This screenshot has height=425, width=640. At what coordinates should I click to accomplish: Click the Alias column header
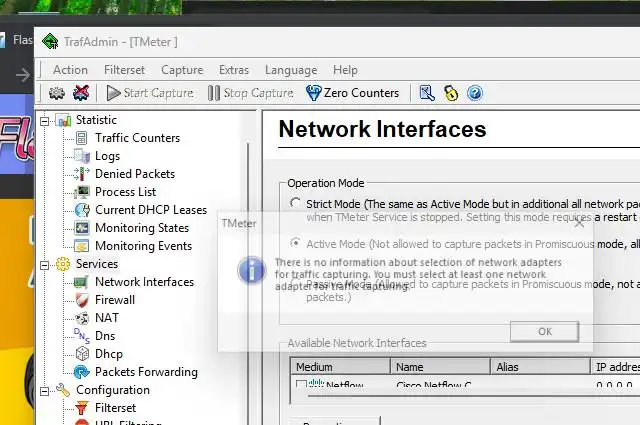[540, 367]
